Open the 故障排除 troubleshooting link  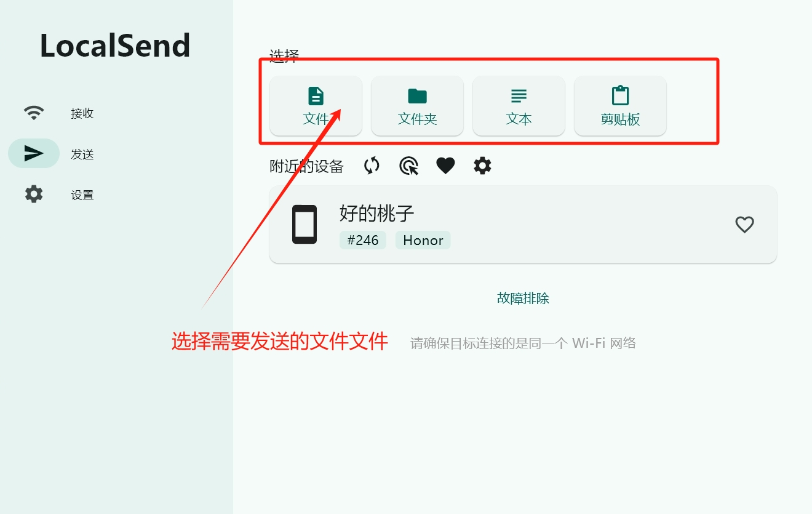(x=523, y=299)
